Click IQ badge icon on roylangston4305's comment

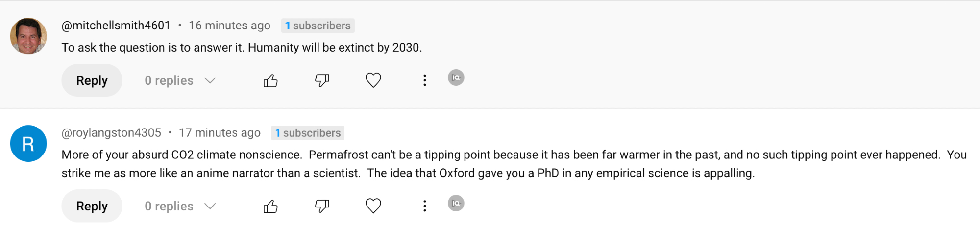[x=456, y=203]
